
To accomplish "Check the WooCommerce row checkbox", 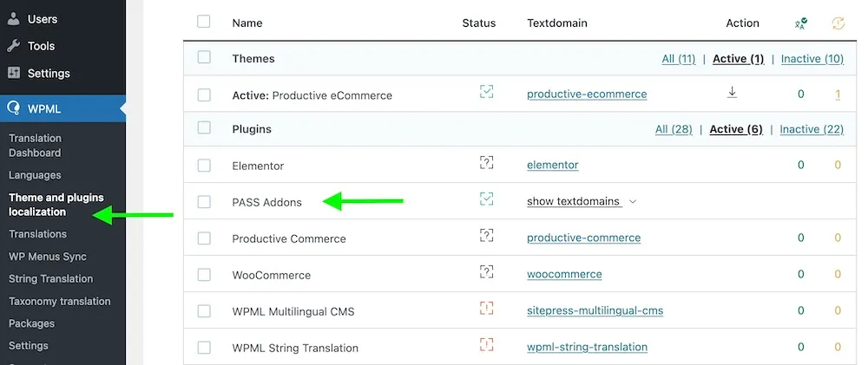I will point(204,275).
